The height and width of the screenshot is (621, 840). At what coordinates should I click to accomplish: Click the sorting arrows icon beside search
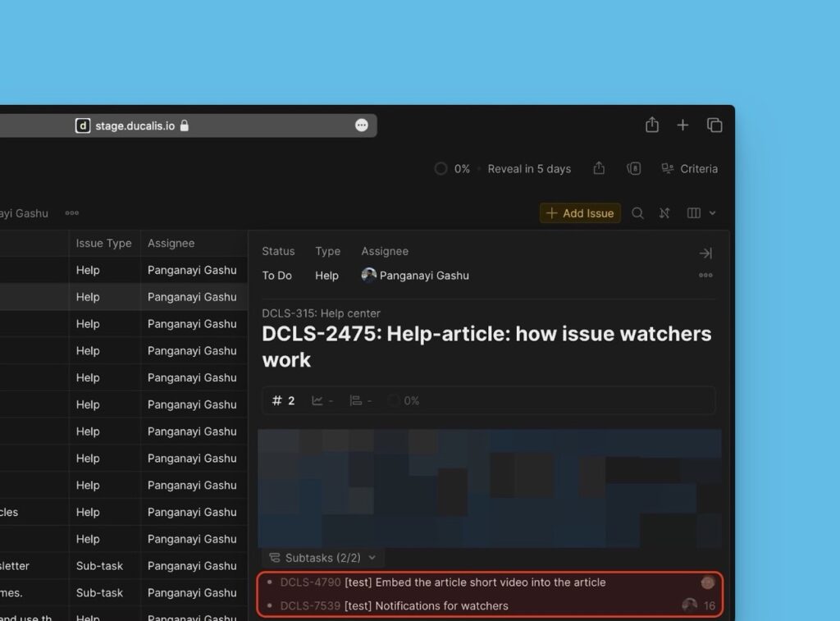[664, 212]
